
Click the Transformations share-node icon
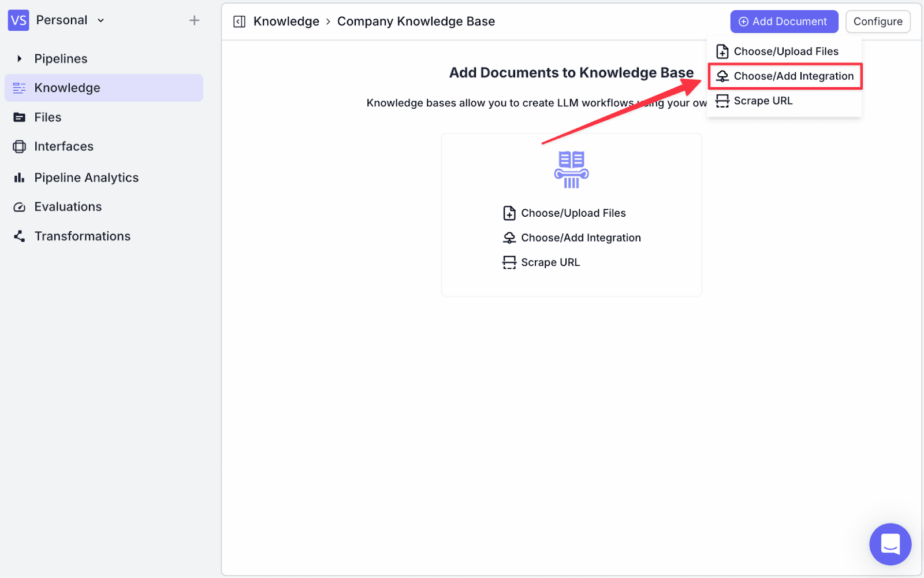click(x=19, y=236)
